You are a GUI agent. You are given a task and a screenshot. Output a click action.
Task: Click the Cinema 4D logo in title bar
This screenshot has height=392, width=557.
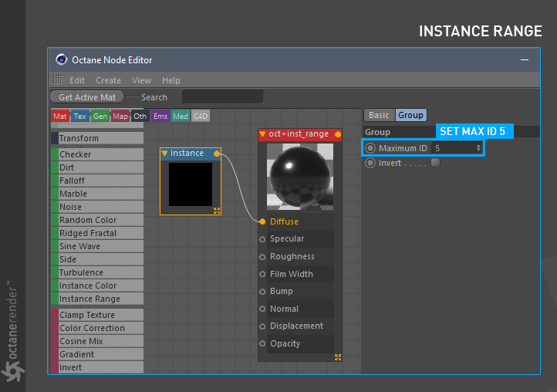tap(62, 59)
